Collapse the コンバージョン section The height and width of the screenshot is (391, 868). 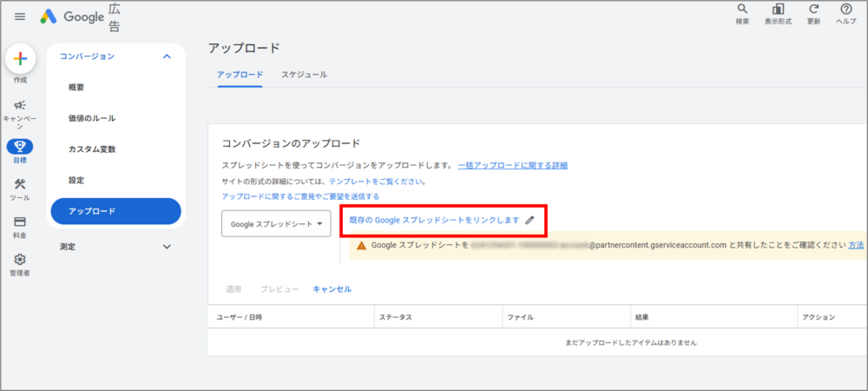tap(167, 56)
